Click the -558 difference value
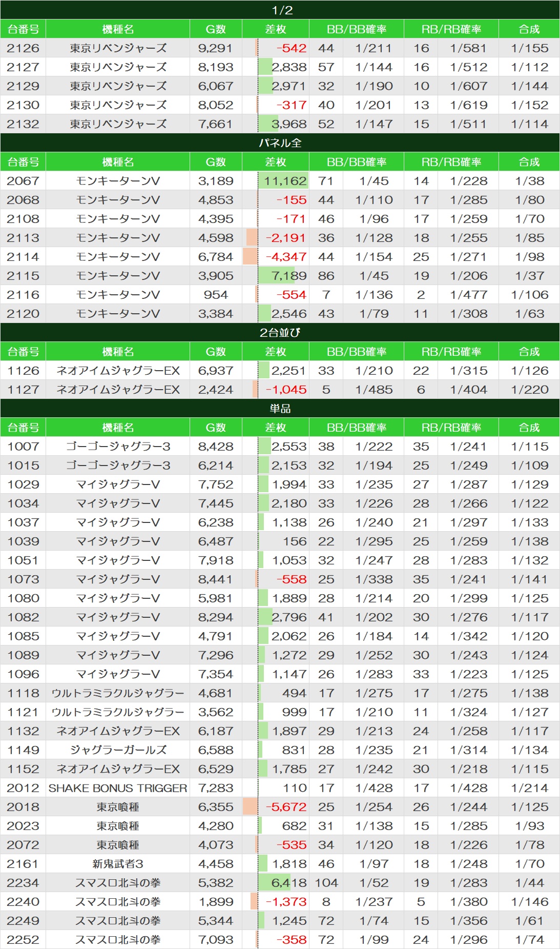The width and height of the screenshot is (560, 949). coord(292,579)
